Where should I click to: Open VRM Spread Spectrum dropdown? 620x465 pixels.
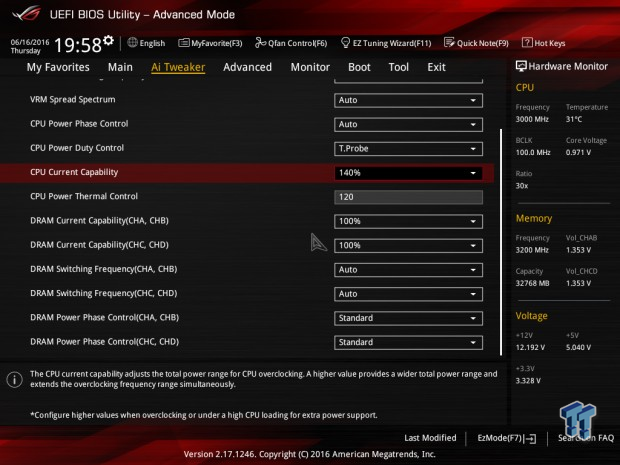pos(408,100)
